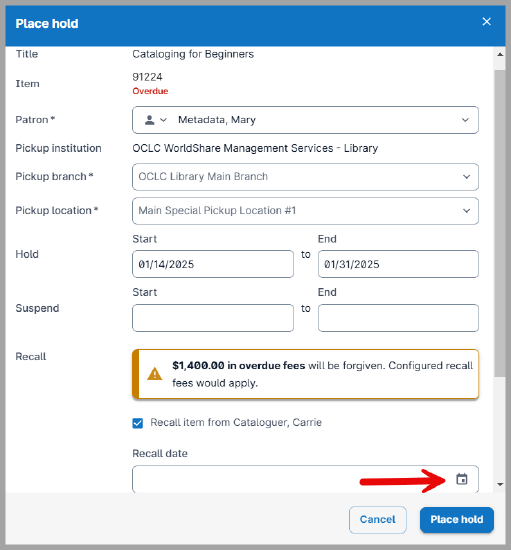Click the Cancel button
The width and height of the screenshot is (511, 550).
378,519
